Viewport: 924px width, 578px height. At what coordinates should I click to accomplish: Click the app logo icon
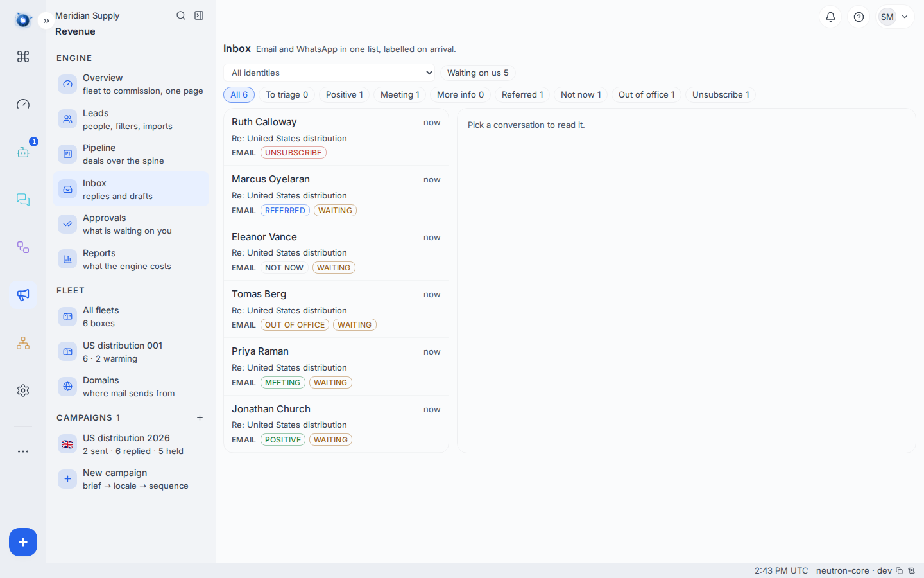23,21
